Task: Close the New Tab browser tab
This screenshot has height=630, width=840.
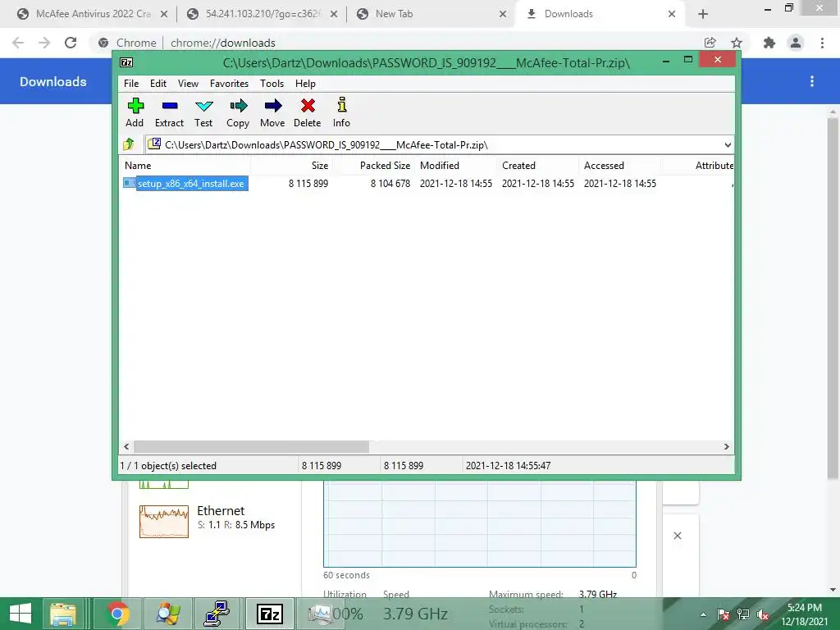Action: point(503,14)
